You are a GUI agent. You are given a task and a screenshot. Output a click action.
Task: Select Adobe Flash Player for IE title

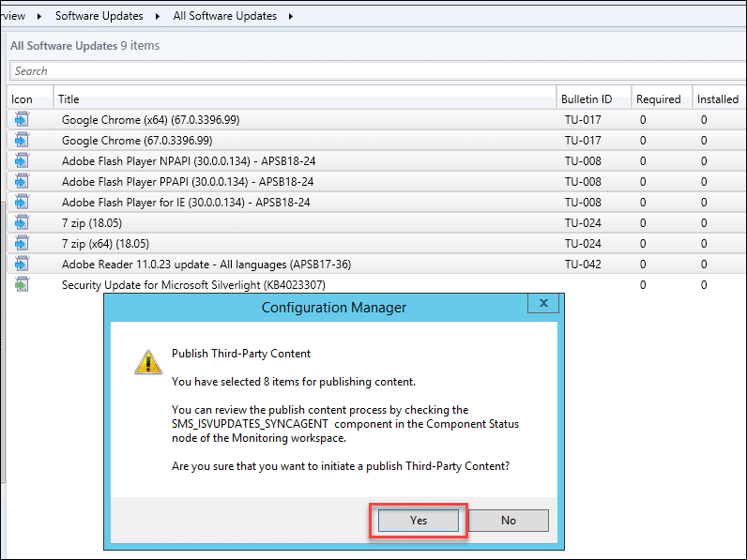point(186,203)
